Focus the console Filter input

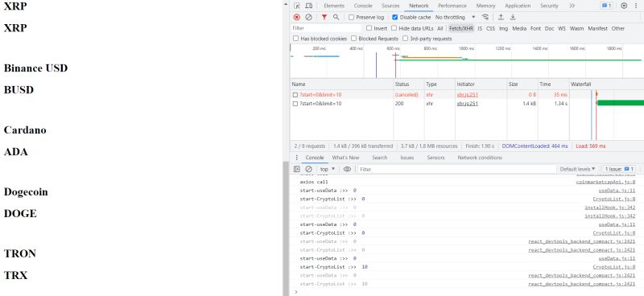456,169
